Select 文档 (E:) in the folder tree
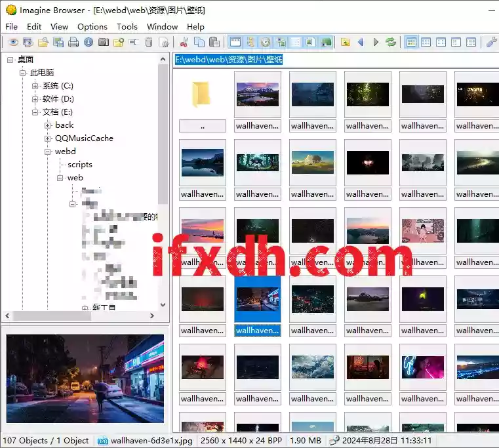 pyautogui.click(x=57, y=112)
